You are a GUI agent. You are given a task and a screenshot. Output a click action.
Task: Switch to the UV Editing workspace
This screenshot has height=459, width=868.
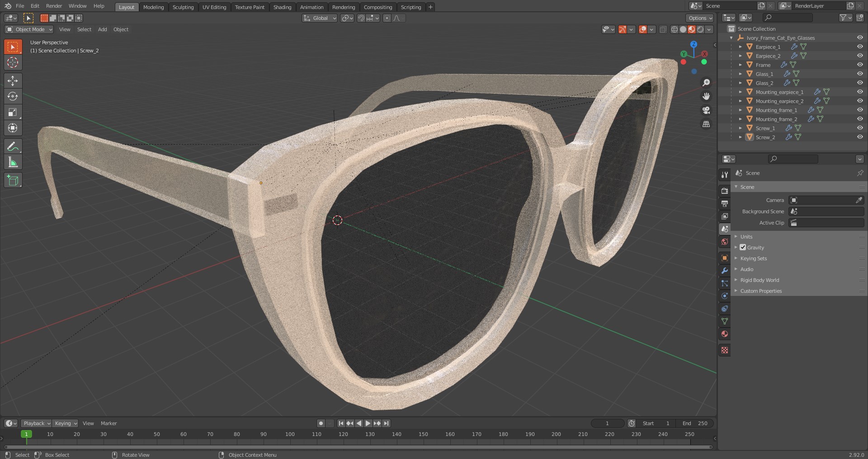pos(214,7)
